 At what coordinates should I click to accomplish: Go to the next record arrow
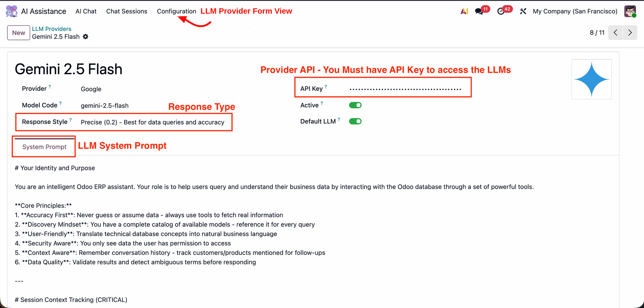pos(630,33)
